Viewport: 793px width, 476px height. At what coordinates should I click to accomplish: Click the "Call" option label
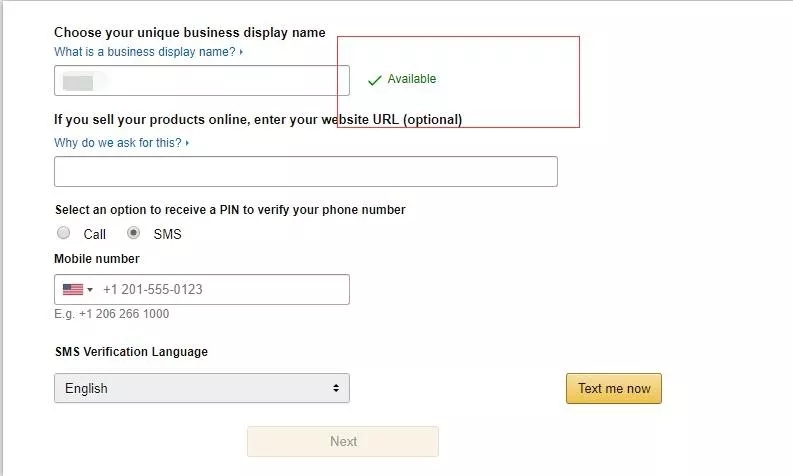click(95, 234)
